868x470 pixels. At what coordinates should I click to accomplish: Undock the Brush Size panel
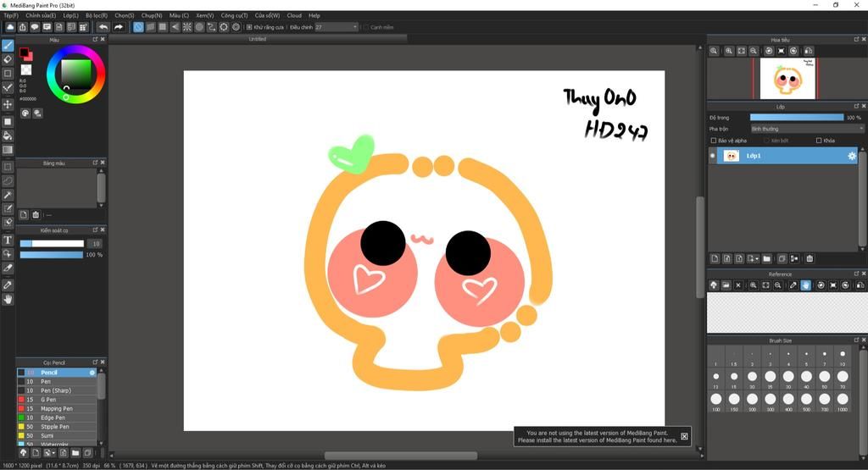click(x=856, y=340)
